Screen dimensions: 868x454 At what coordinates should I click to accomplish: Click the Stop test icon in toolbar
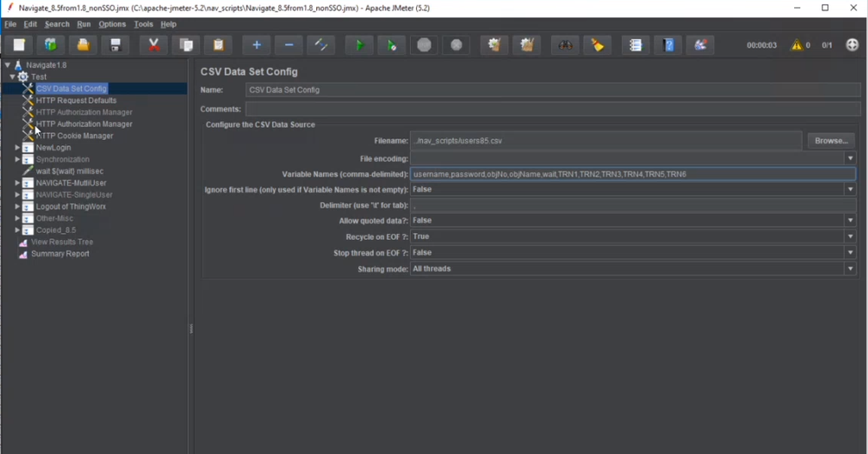(424, 45)
